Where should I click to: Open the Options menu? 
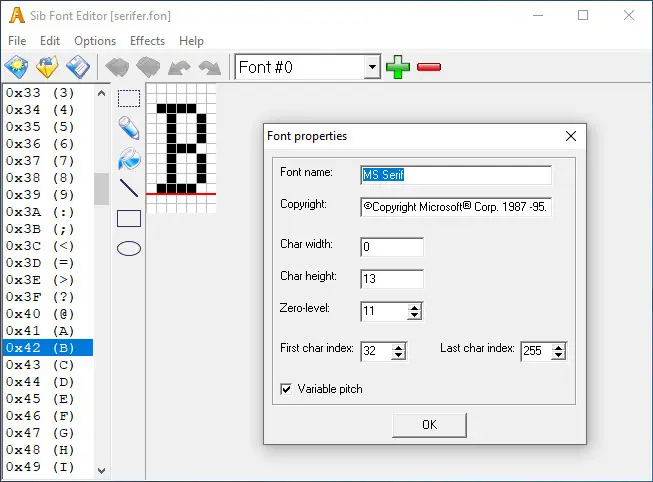(x=95, y=41)
